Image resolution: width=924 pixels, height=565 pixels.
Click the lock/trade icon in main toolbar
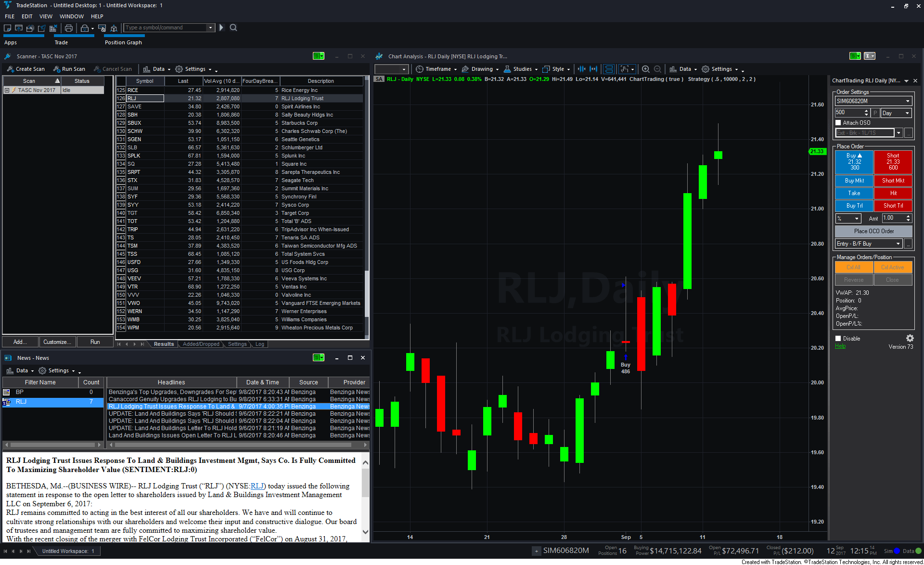(85, 28)
